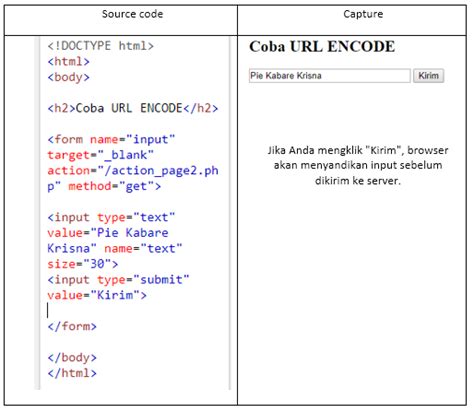Click the method="get" code text

(115, 186)
